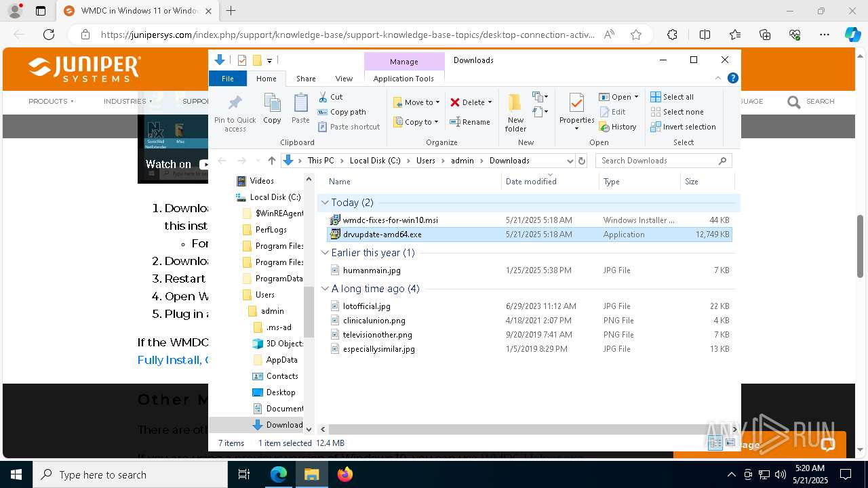Open Edge Extensions puzzle icon
Image resolution: width=868 pixels, height=488 pixels.
(672, 35)
